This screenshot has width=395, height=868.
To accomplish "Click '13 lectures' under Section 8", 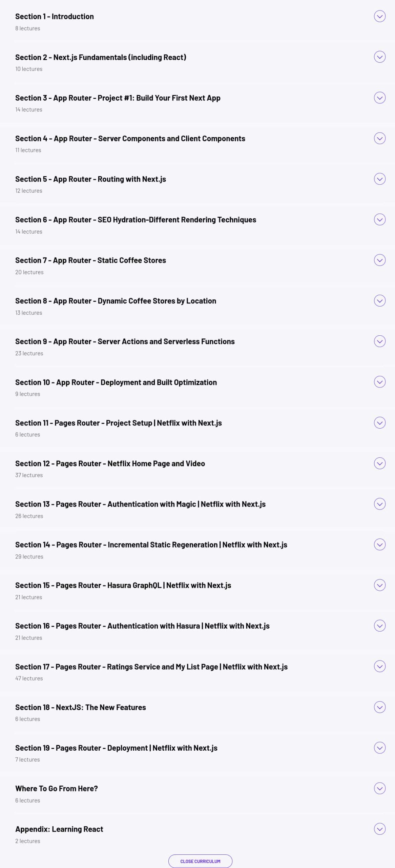I will 29,313.
